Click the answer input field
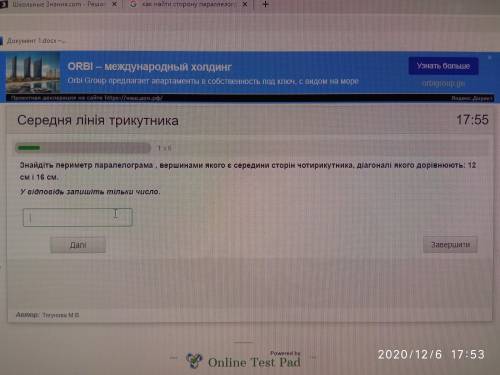 78,217
